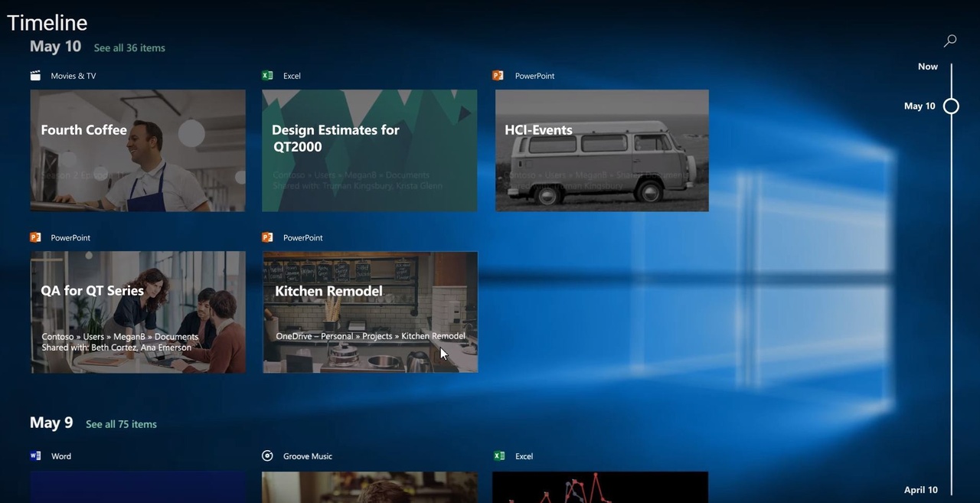Image resolution: width=980 pixels, height=503 pixels.
Task: Jump to Now on the timeline scrubber
Action: coord(928,67)
